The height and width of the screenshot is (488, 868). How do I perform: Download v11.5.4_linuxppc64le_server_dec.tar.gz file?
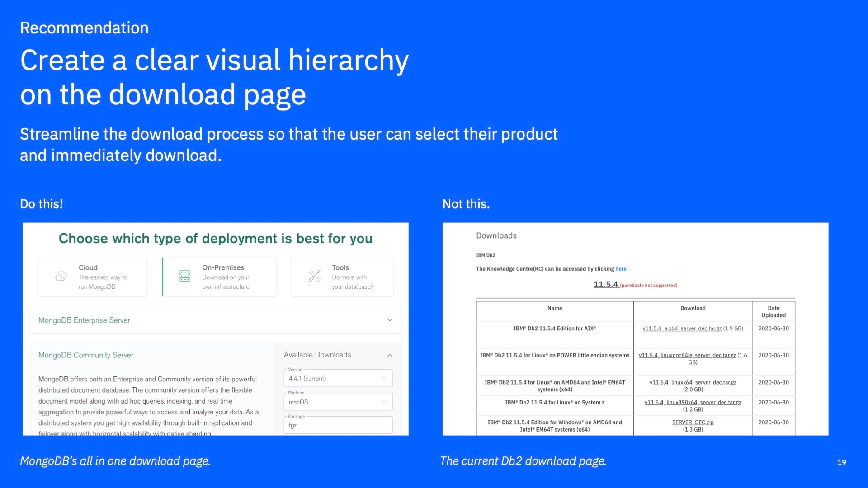pyautogui.click(x=687, y=355)
